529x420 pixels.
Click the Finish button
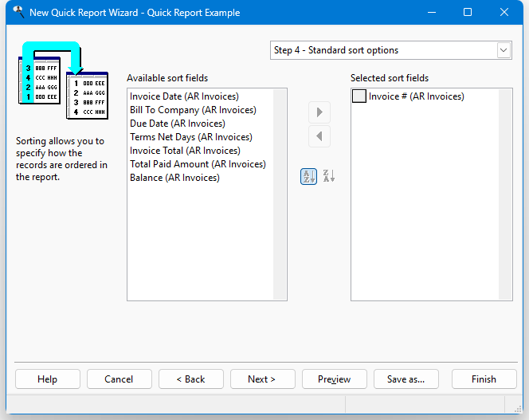[484, 379]
